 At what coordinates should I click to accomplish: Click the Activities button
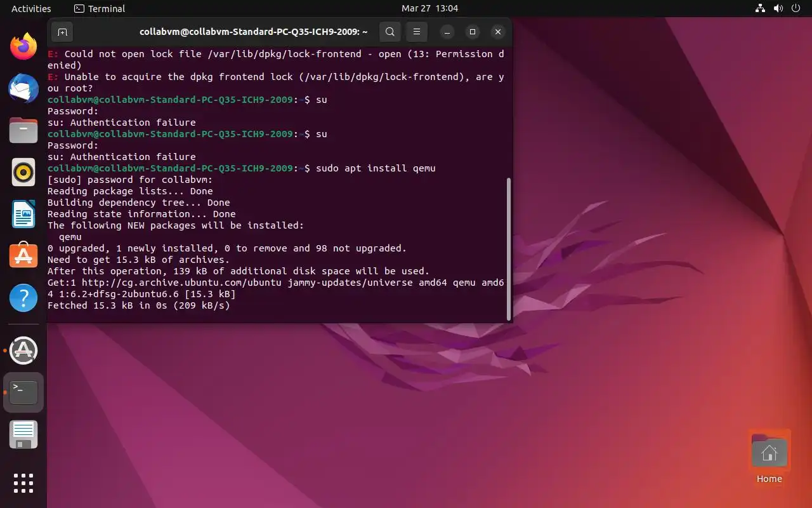click(x=31, y=8)
